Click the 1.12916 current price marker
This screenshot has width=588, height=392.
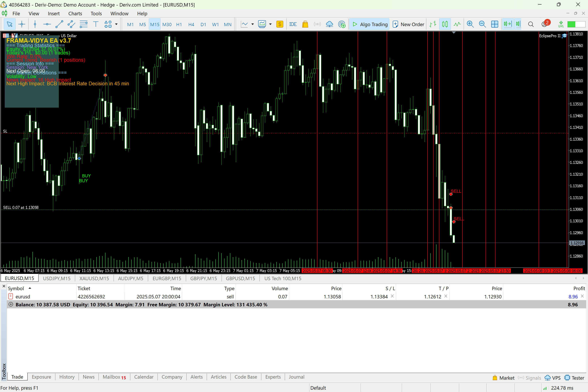577,243
